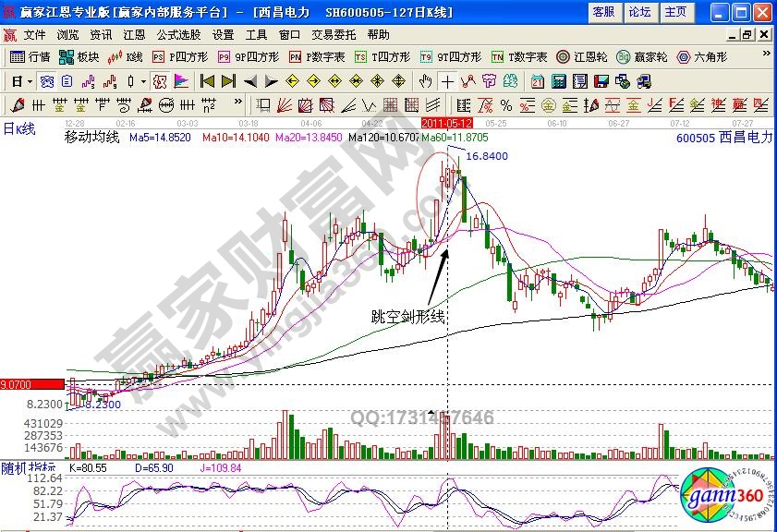Click the J=109.84 KDJ value
This screenshot has width=777, height=532.
(x=221, y=468)
